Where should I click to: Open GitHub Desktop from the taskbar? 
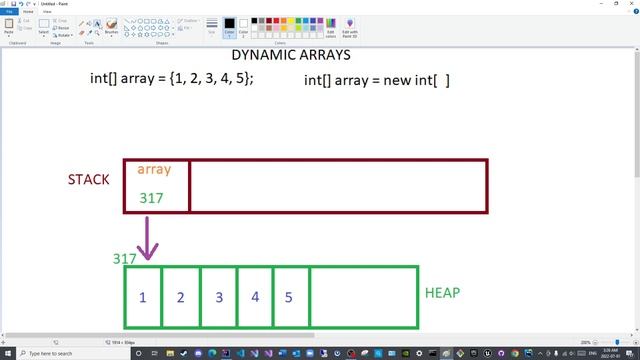click(x=501, y=353)
